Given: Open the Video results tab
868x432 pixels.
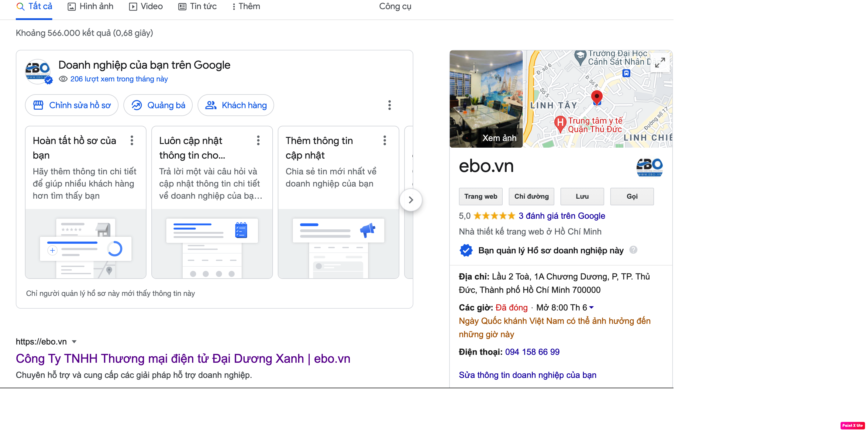Looking at the screenshot, I should 146,7.
